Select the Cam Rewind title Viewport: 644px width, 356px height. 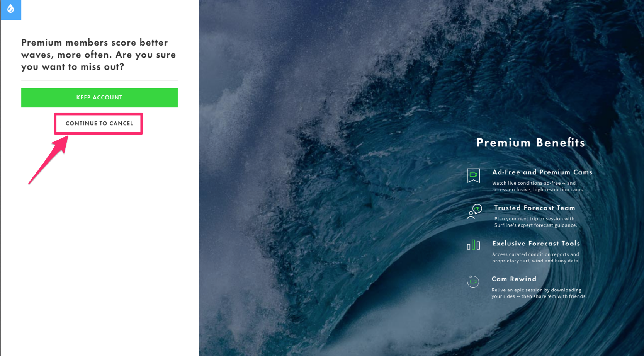click(x=514, y=279)
